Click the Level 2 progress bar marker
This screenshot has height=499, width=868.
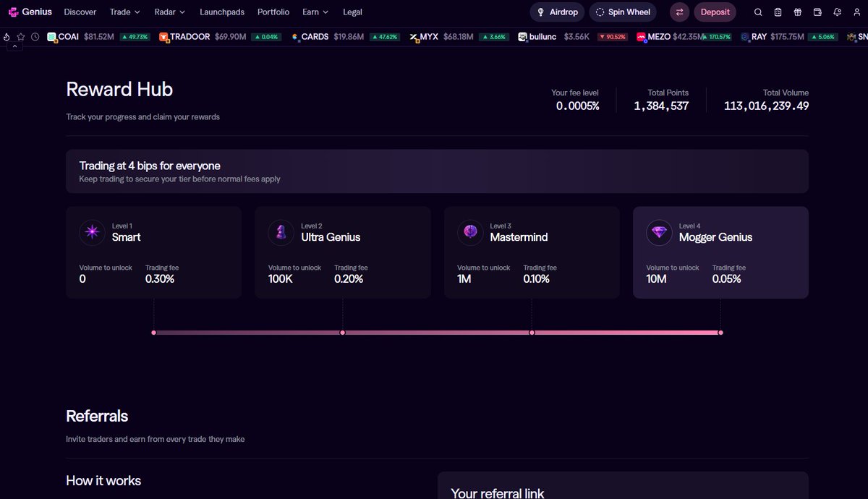pos(343,333)
